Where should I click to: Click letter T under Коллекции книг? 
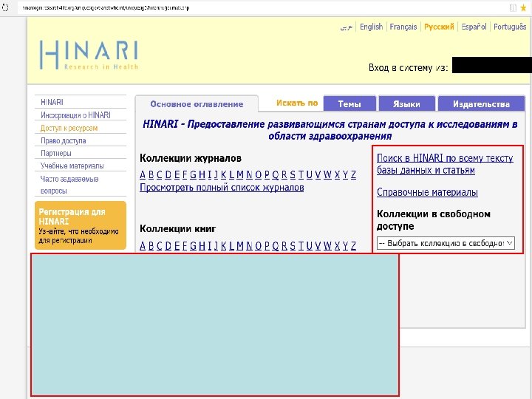click(x=301, y=245)
